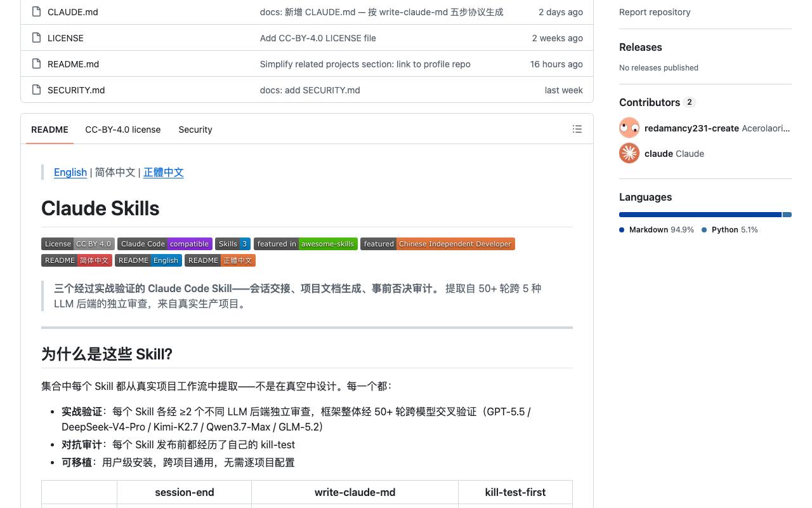The width and height of the screenshot is (812, 508).
Task: Open the English README link
Action: tap(70, 172)
